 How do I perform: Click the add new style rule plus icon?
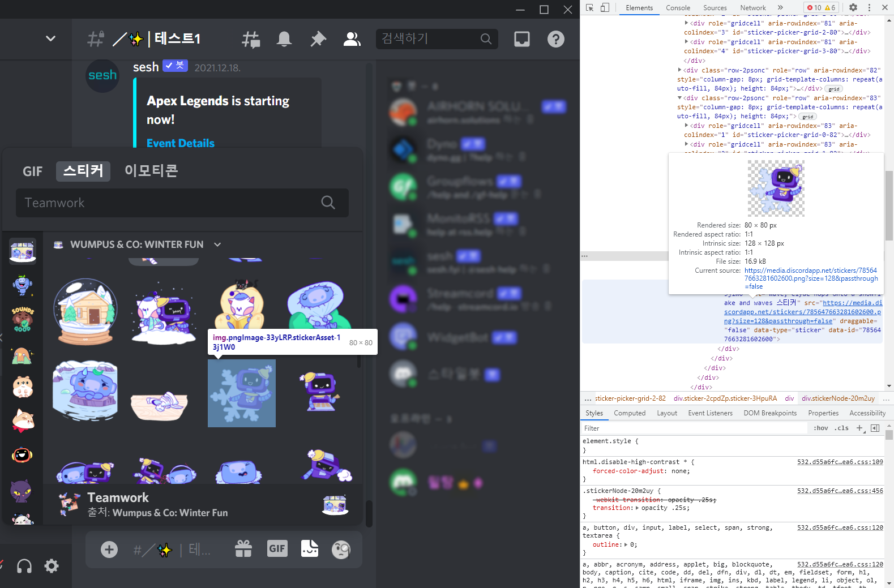click(x=859, y=428)
